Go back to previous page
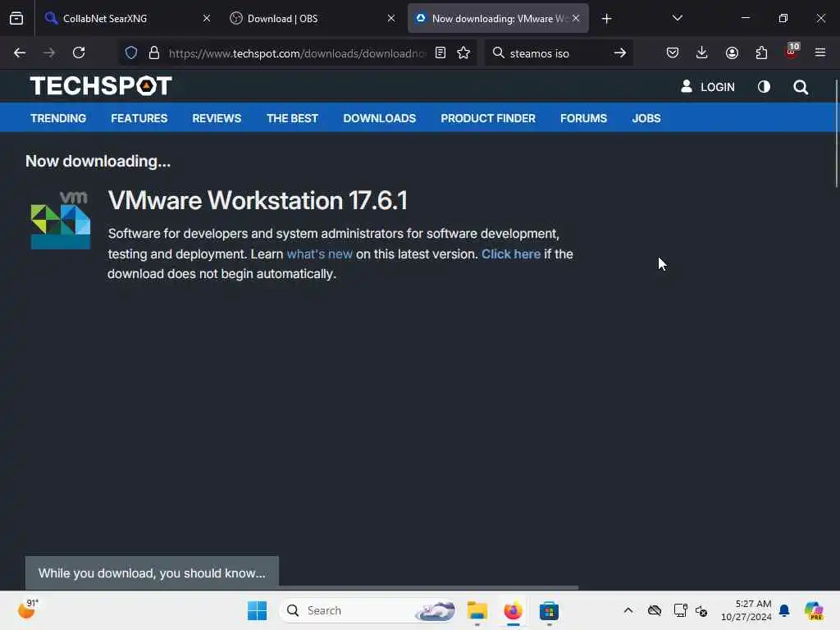This screenshot has height=630, width=840. click(x=20, y=53)
